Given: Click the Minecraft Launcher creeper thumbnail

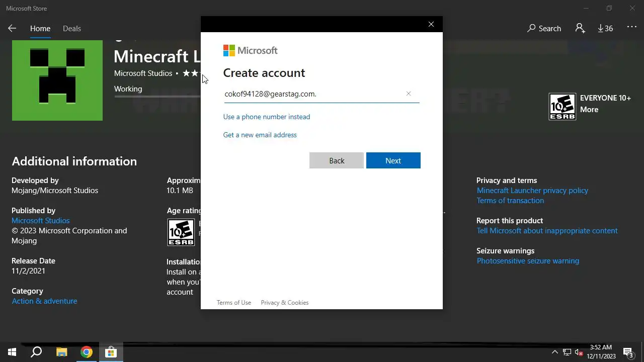Looking at the screenshot, I should [x=57, y=80].
